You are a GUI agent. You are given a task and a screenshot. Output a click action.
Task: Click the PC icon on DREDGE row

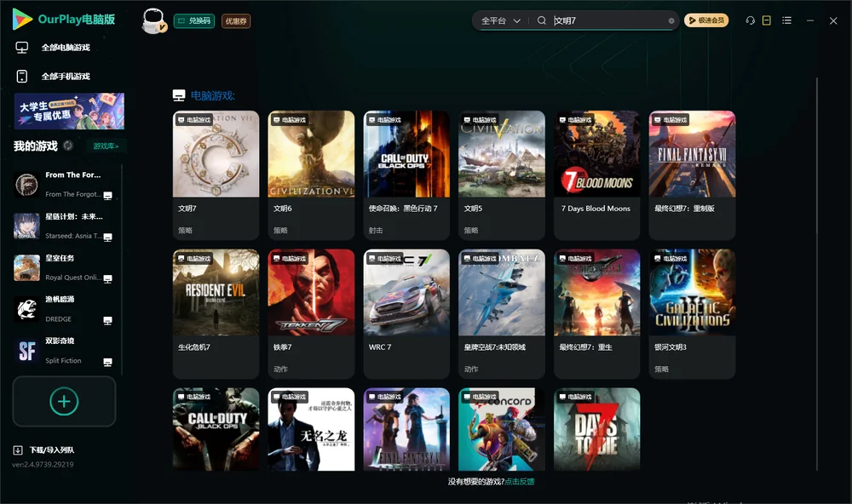(107, 320)
